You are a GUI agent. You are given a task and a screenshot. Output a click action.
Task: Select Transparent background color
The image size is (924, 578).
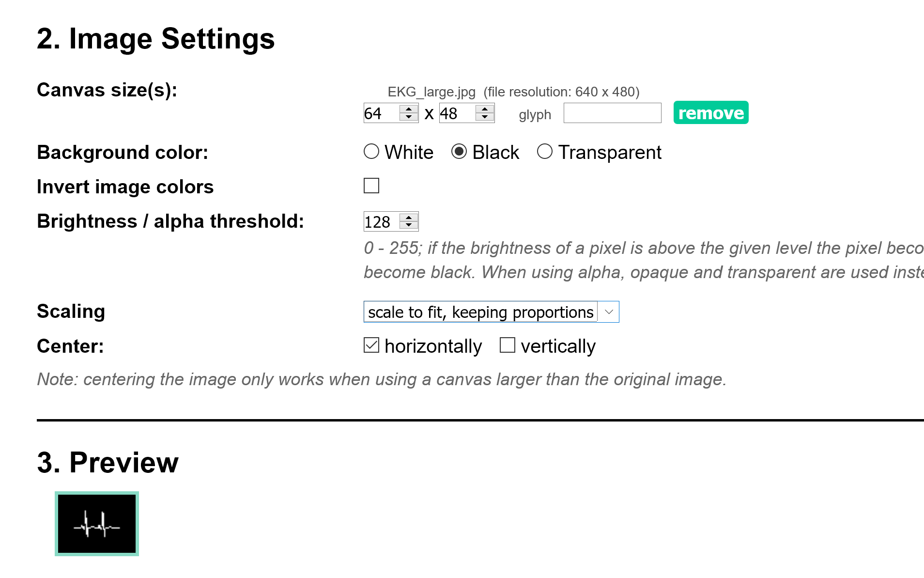(x=545, y=152)
